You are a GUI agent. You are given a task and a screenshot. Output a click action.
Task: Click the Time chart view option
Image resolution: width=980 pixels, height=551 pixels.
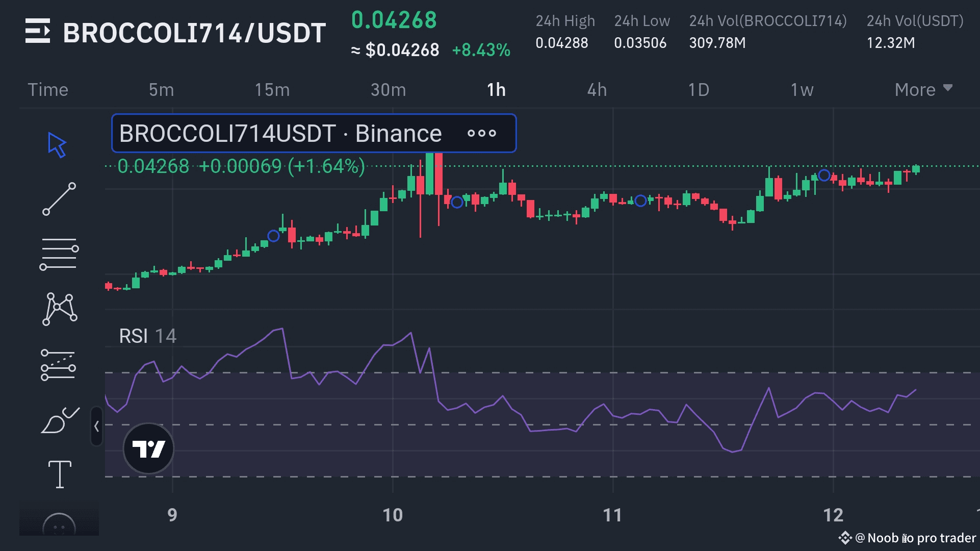click(48, 90)
